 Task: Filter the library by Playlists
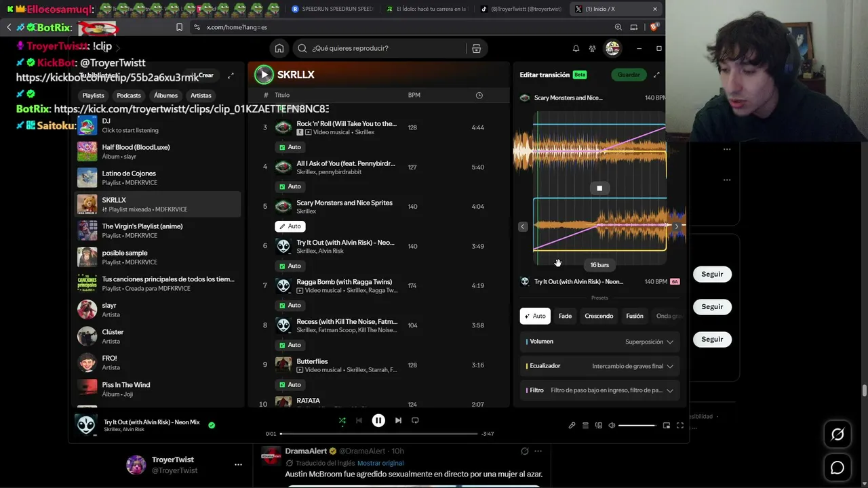pyautogui.click(x=94, y=96)
